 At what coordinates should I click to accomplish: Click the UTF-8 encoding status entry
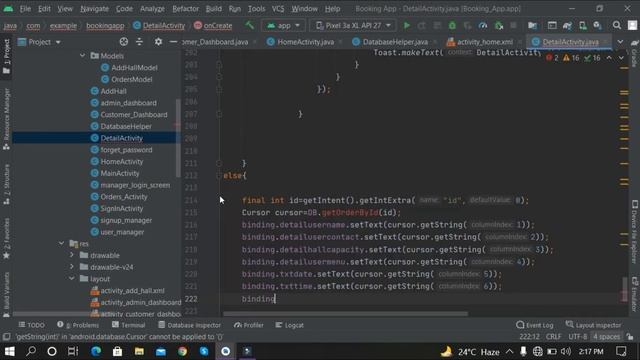coord(577,337)
